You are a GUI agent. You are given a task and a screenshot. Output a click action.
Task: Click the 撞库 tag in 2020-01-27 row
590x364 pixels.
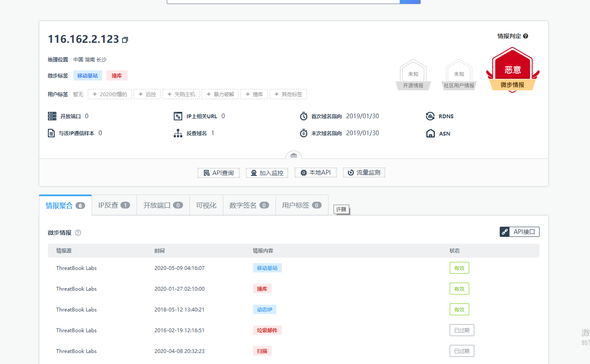click(x=262, y=289)
